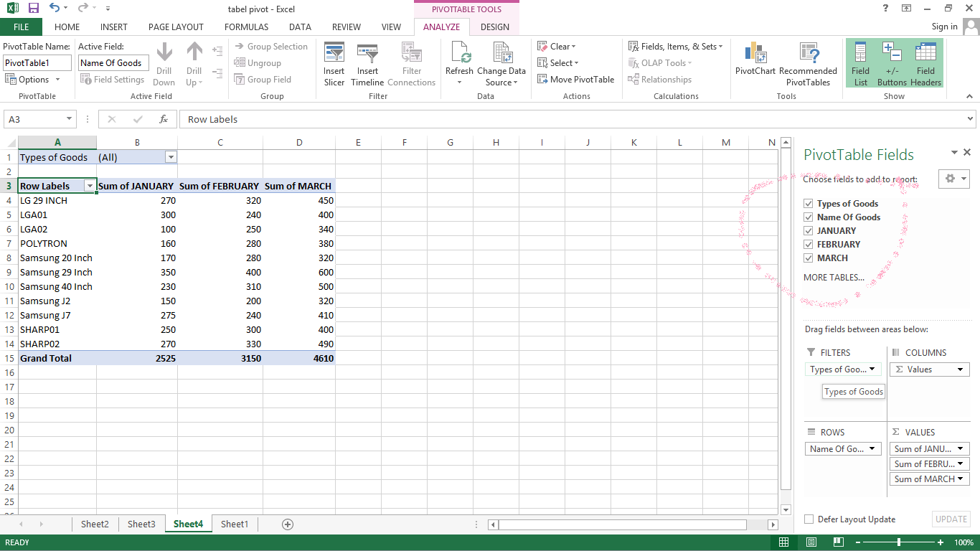Image resolution: width=980 pixels, height=551 pixels.
Task: Open Change Data Source options
Action: click(501, 63)
